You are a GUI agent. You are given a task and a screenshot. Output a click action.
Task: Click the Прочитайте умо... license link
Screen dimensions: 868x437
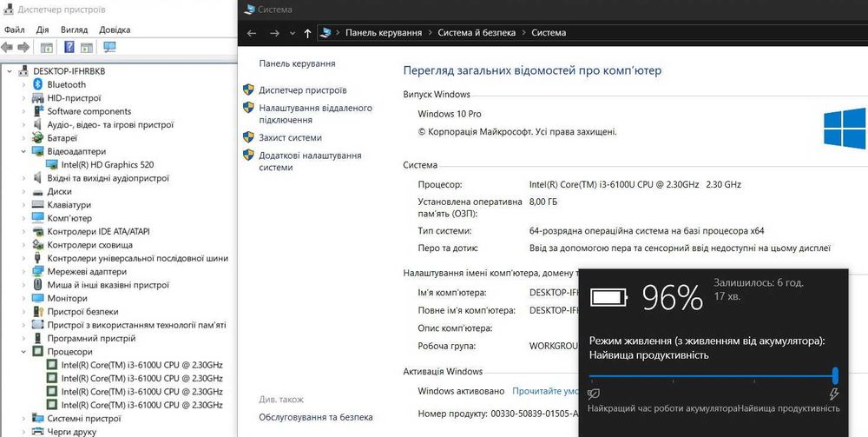(x=545, y=390)
